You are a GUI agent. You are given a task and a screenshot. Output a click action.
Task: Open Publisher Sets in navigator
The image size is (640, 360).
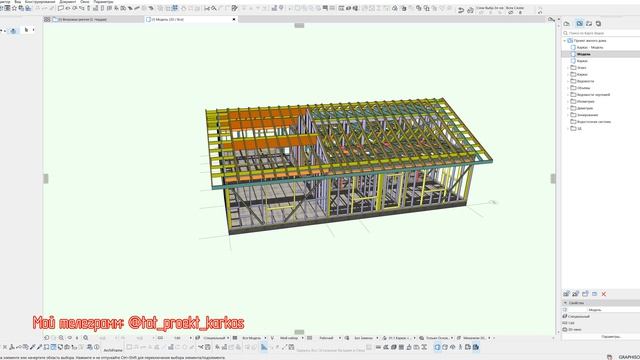tap(598, 24)
